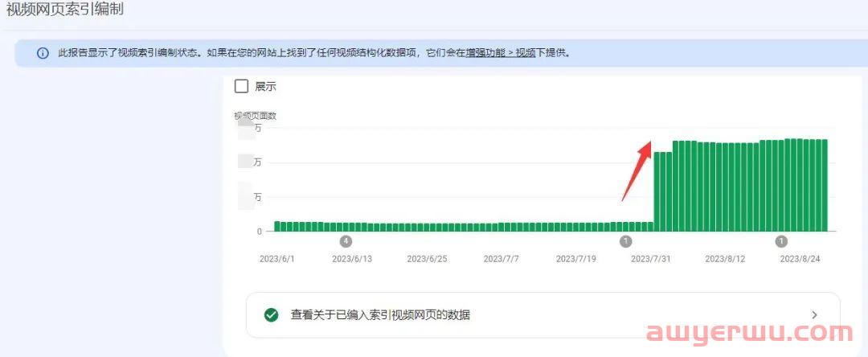Click the 0 value on the y-axis
The image size is (868, 357).
[x=259, y=232]
